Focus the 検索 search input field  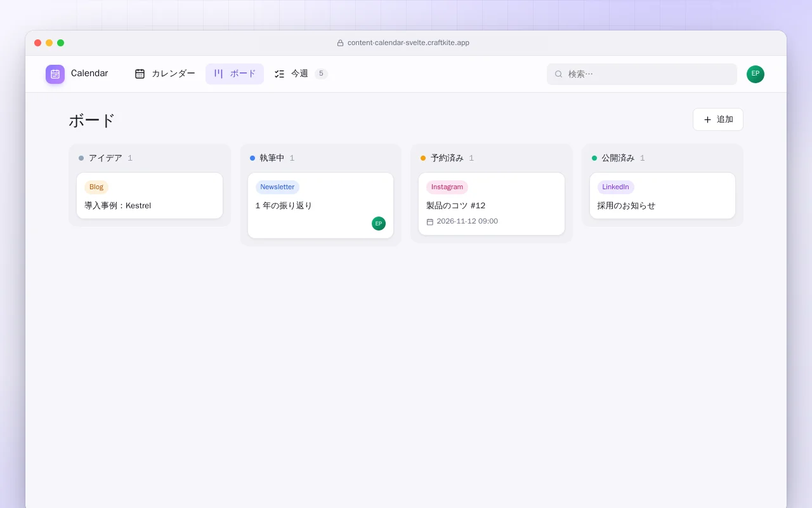coord(642,74)
